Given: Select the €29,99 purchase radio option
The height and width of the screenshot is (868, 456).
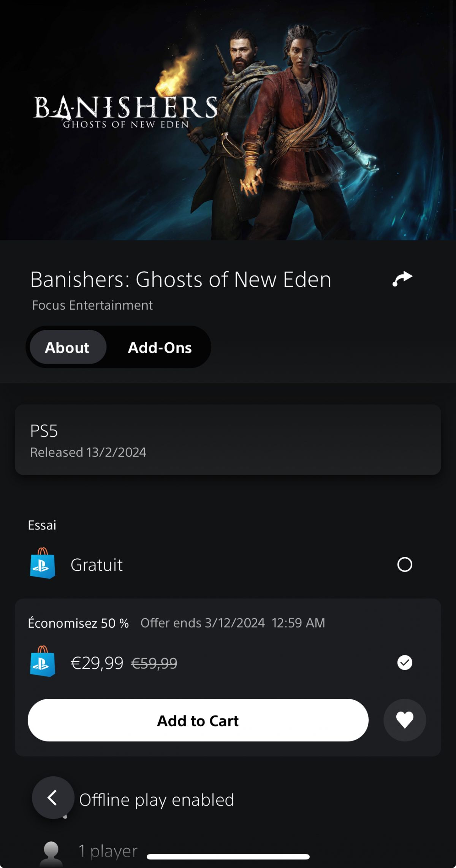Looking at the screenshot, I should click(405, 663).
